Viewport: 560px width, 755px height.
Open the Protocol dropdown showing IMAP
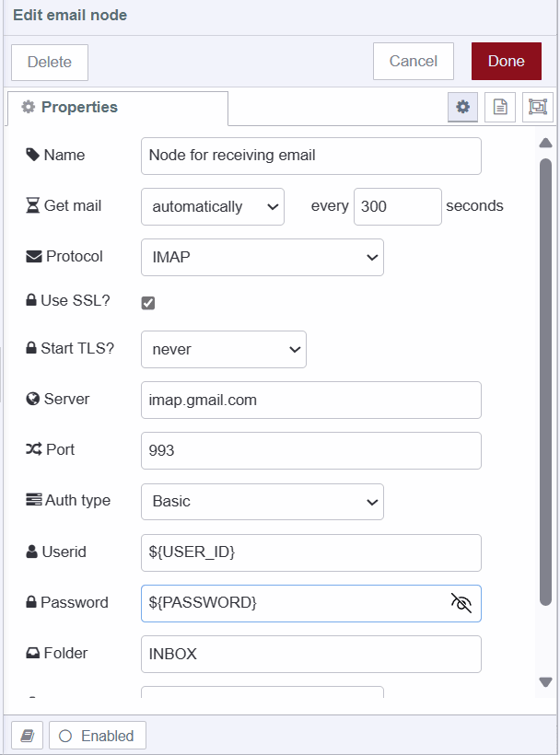pyautogui.click(x=262, y=257)
